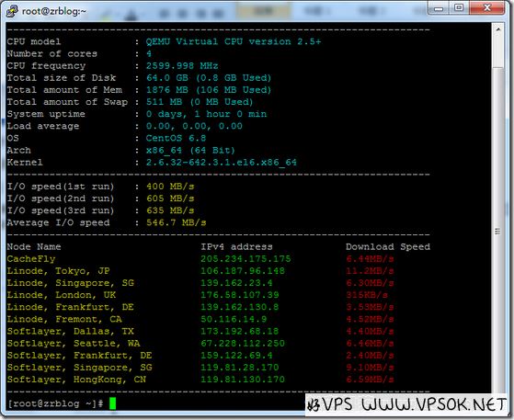
Task: Click the window title root@zrblog:~
Action: point(54,11)
